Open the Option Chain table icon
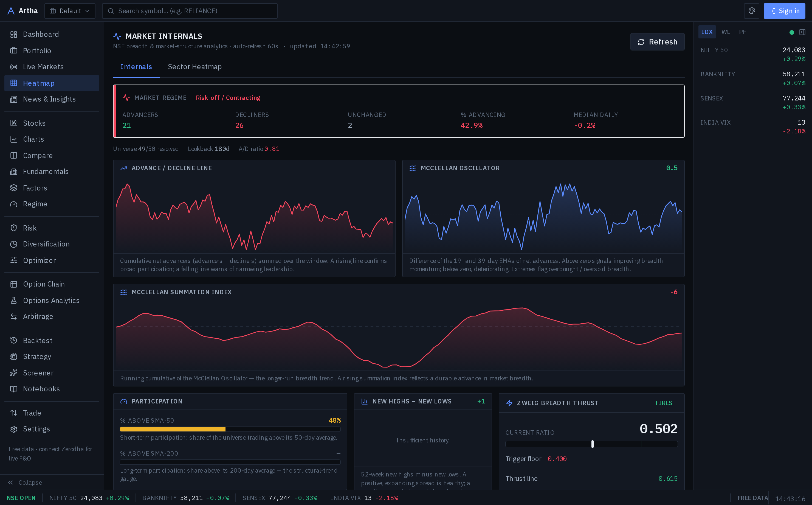Image resolution: width=812 pixels, height=505 pixels. pos(14,284)
